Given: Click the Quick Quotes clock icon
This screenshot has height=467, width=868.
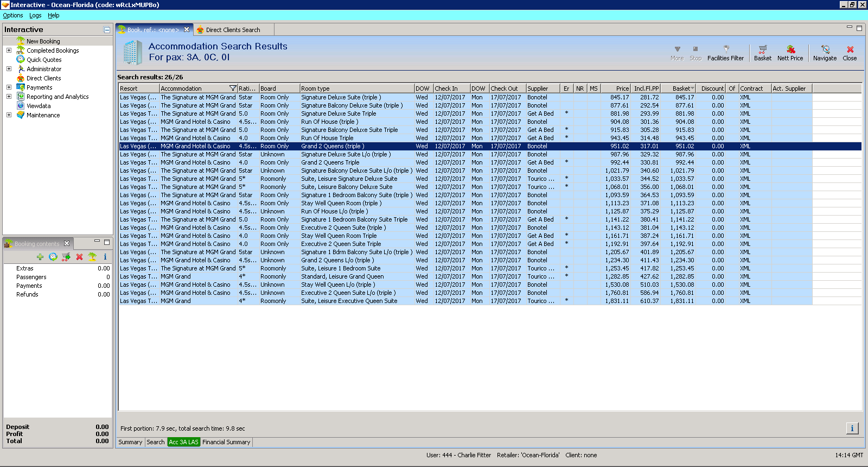Looking at the screenshot, I should click(x=21, y=60).
